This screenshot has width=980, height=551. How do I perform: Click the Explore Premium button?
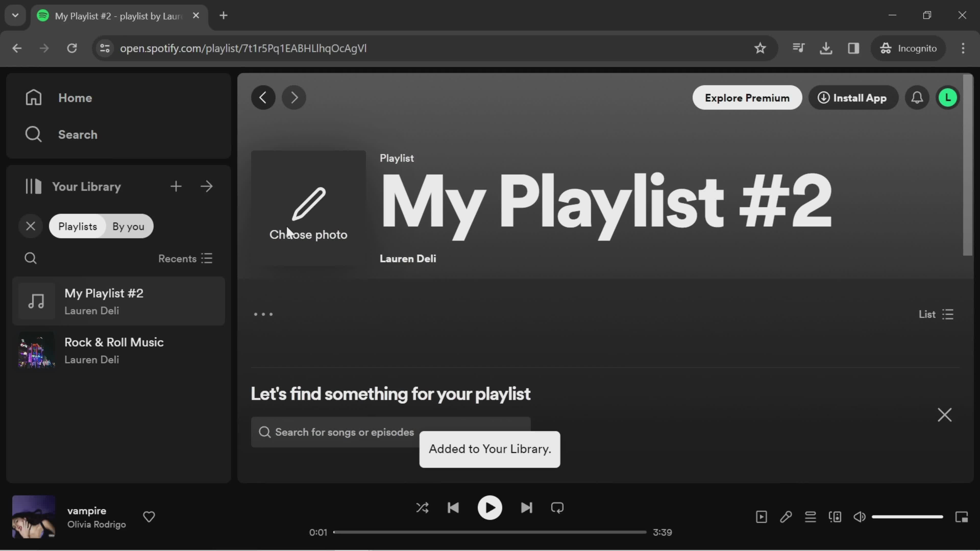pos(746,97)
